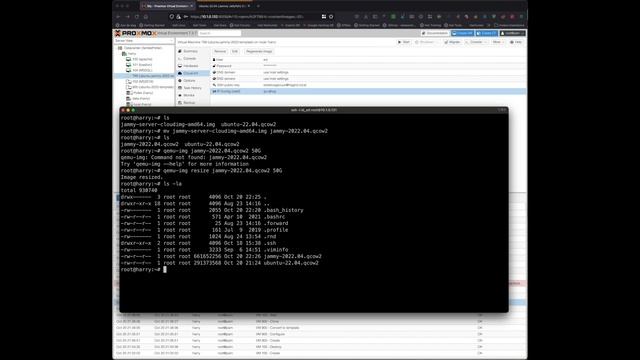Select the SSH public key row
Image resolution: width=640 pixels, height=360 pixels.
click(x=368, y=85)
